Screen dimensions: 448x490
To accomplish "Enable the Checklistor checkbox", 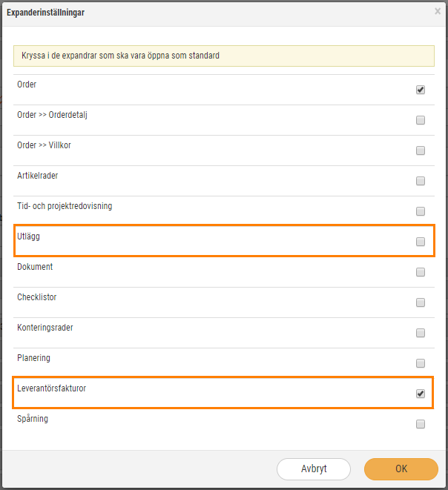I will tap(420, 302).
